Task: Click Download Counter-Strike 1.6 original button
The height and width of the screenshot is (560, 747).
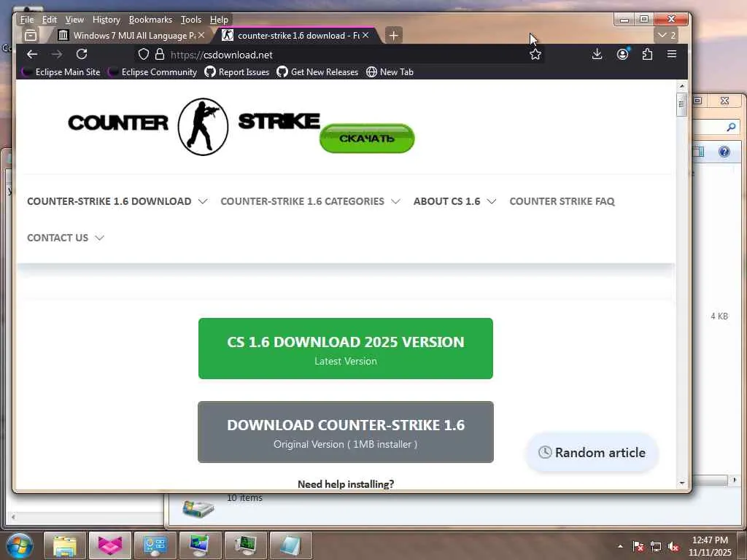Action: pos(345,432)
